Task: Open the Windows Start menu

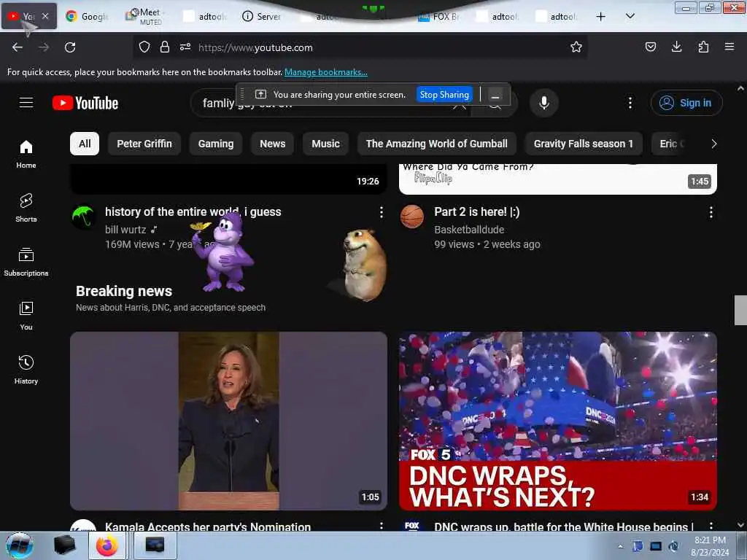Action: pyautogui.click(x=20, y=545)
